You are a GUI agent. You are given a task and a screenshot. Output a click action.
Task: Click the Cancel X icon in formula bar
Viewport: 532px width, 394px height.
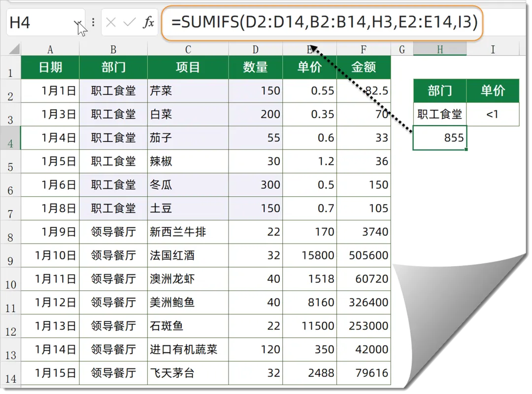point(111,23)
